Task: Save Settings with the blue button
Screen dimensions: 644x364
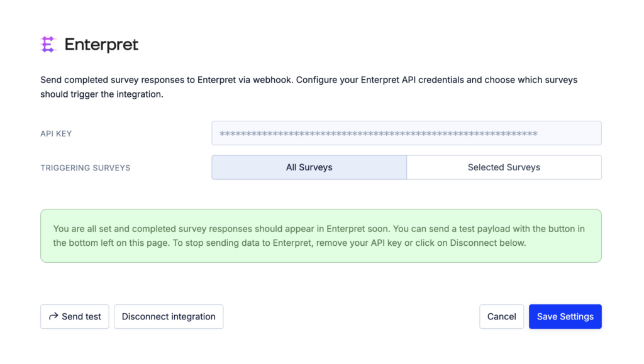Action: pyautogui.click(x=565, y=316)
